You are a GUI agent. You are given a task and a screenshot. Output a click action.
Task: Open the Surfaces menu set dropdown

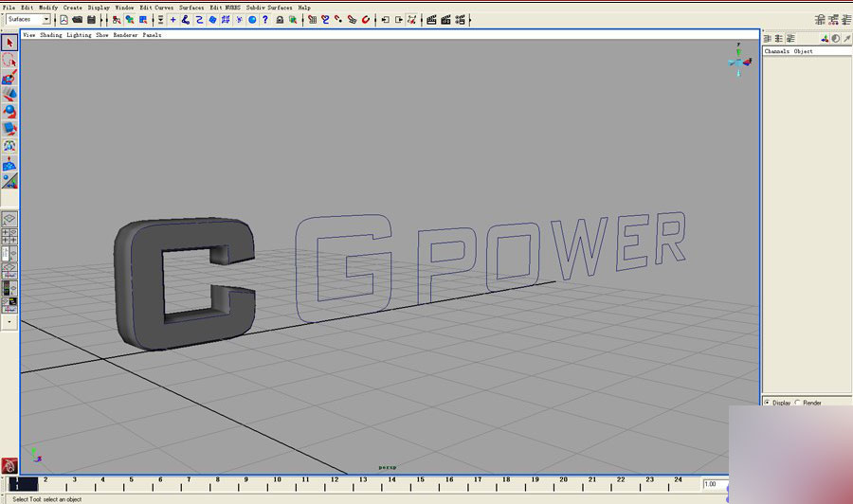[28, 20]
